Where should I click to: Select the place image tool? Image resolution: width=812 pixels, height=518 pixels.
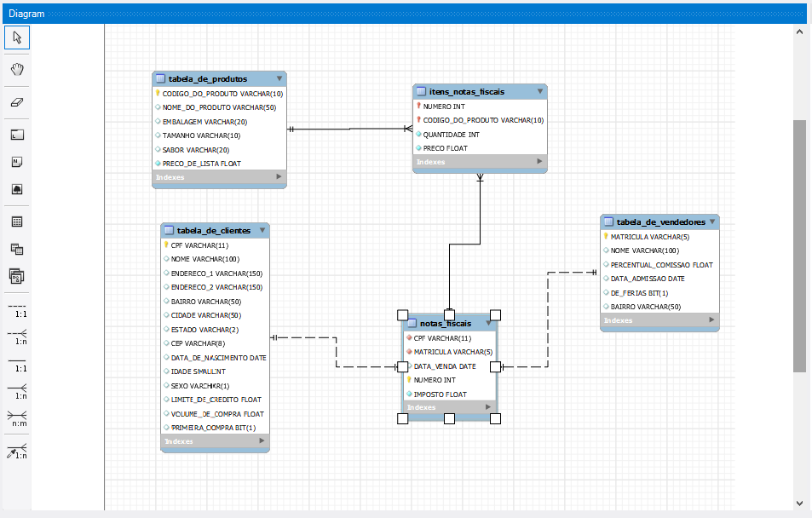pos(17,189)
